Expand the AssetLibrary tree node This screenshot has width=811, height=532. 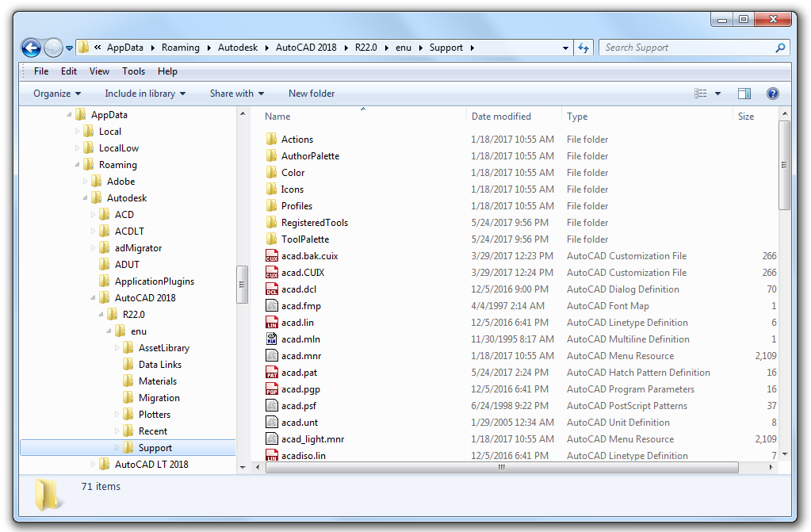tap(117, 348)
